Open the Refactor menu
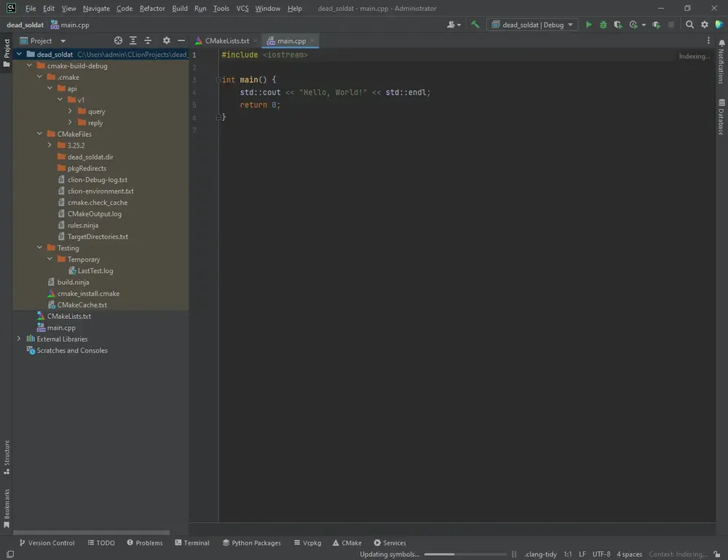Screen dimensions: 728x560 click(152, 9)
